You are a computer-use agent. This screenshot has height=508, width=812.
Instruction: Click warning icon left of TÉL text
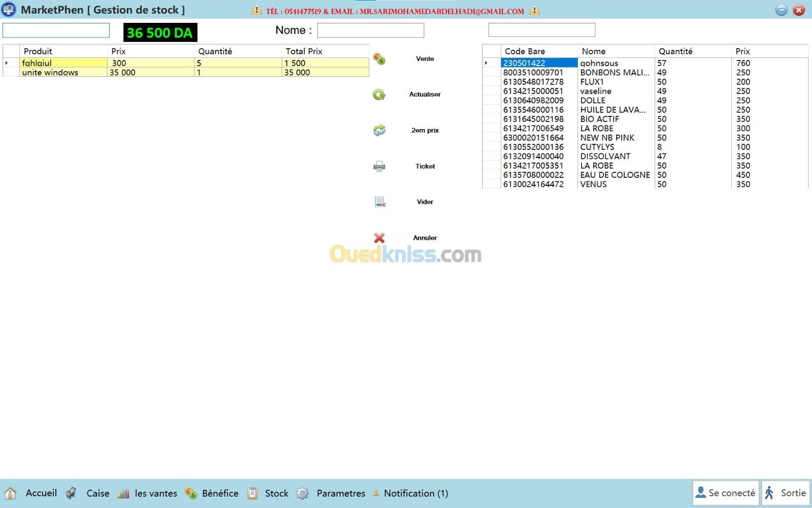257,10
